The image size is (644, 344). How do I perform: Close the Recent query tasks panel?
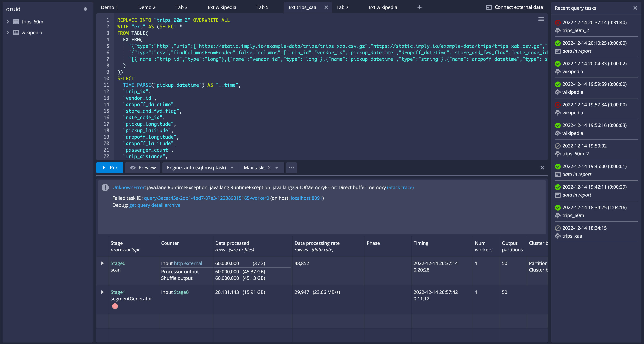635,8
